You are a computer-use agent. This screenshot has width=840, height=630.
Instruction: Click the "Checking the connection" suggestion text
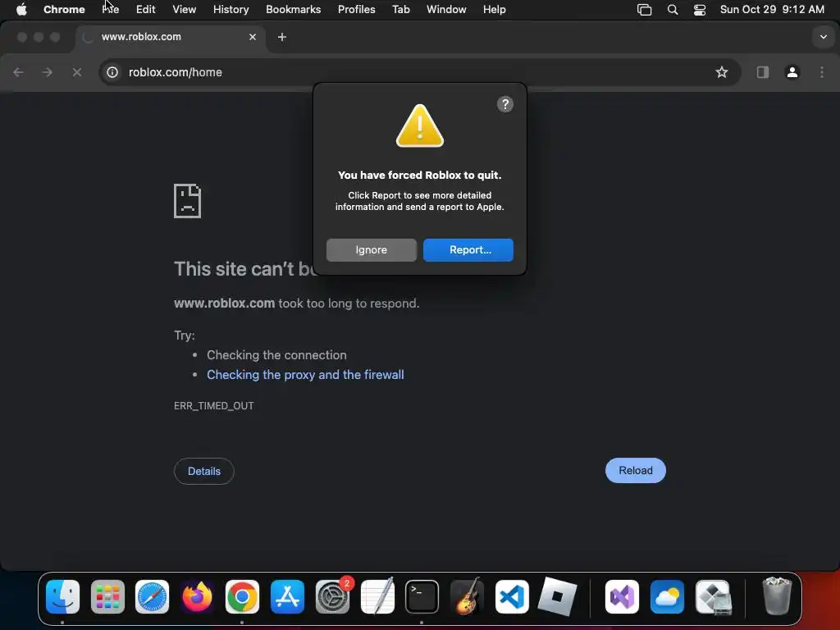tap(276, 354)
